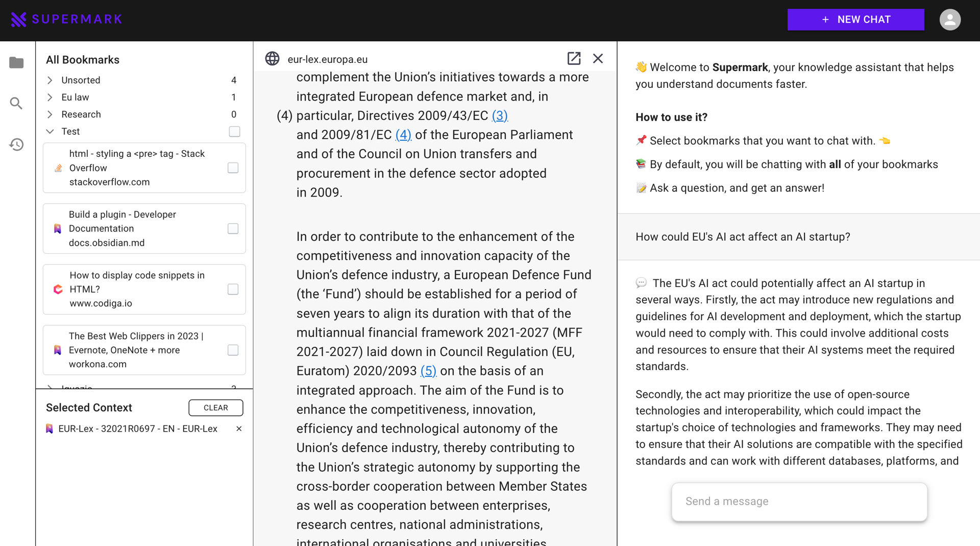Click the All Bookmarks heading

(83, 60)
